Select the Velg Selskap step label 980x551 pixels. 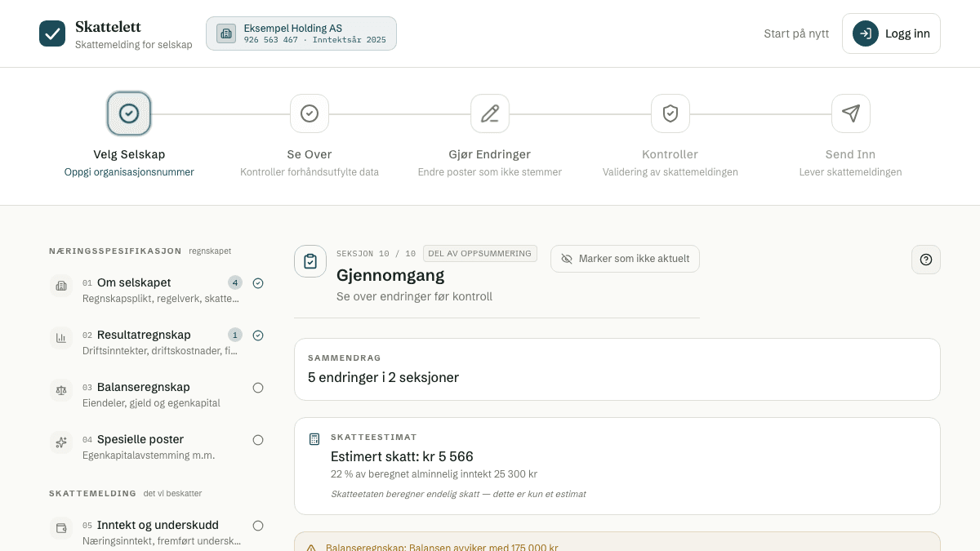pyautogui.click(x=129, y=154)
